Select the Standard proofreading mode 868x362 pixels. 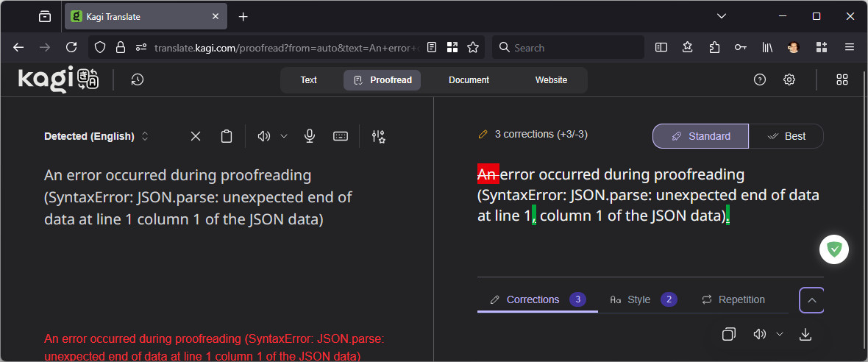700,136
